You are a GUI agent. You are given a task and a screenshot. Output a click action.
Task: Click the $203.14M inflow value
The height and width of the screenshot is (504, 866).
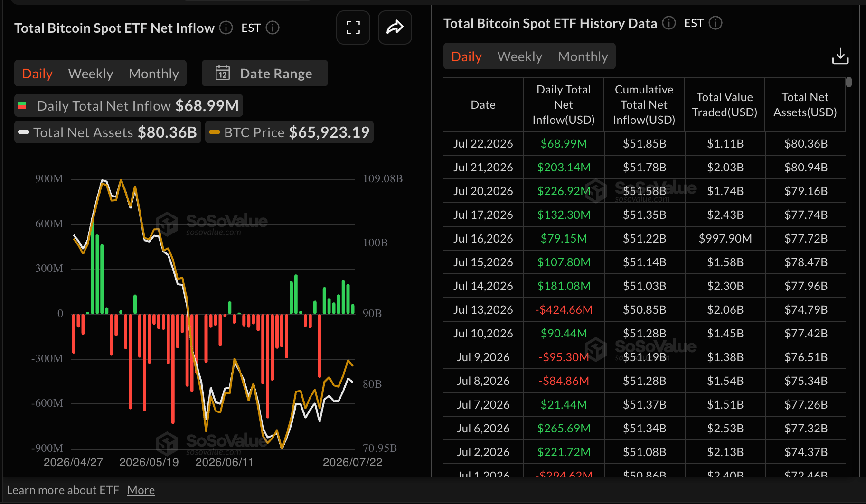[x=564, y=168]
